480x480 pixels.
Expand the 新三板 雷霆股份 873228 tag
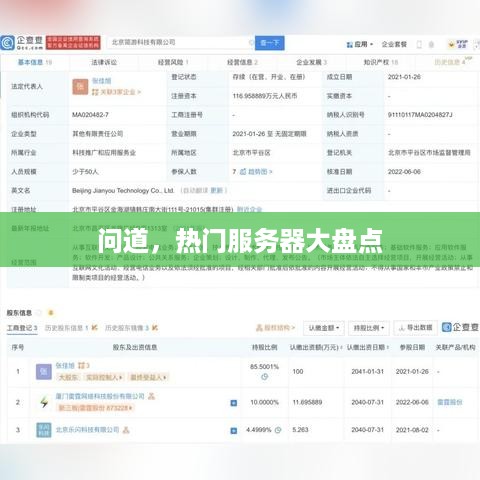pyautogui.click(x=95, y=408)
